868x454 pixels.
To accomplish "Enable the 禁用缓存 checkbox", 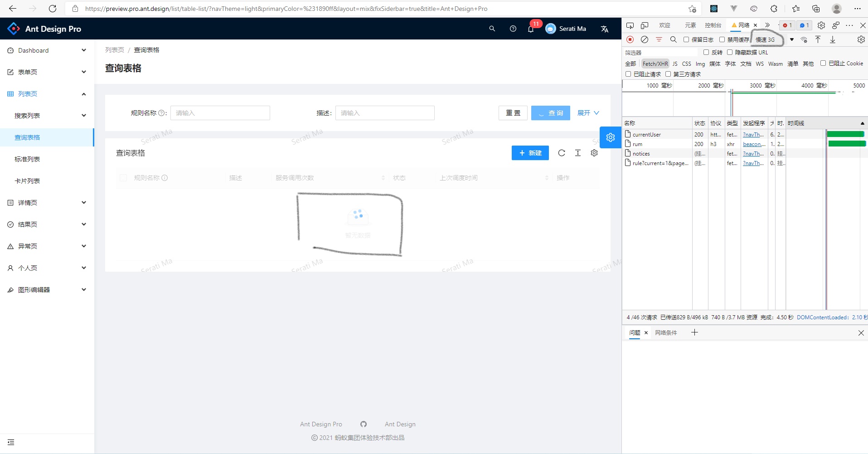I will click(722, 39).
